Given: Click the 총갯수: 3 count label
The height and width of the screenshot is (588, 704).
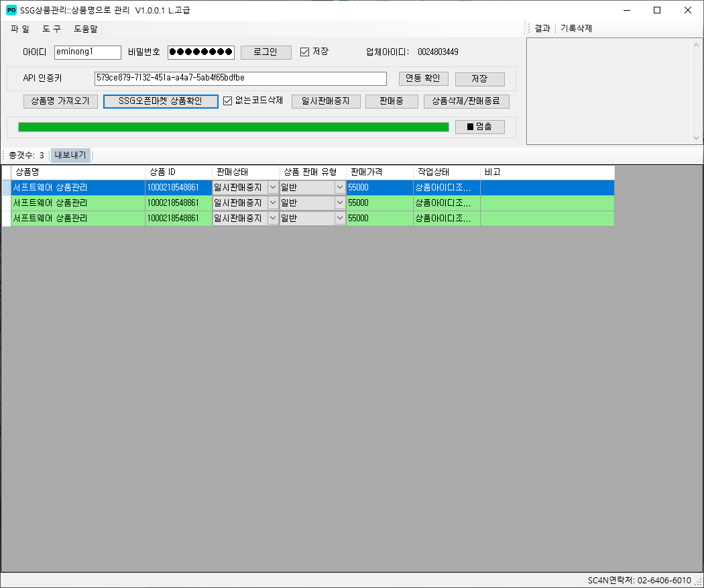Looking at the screenshot, I should [x=27, y=156].
